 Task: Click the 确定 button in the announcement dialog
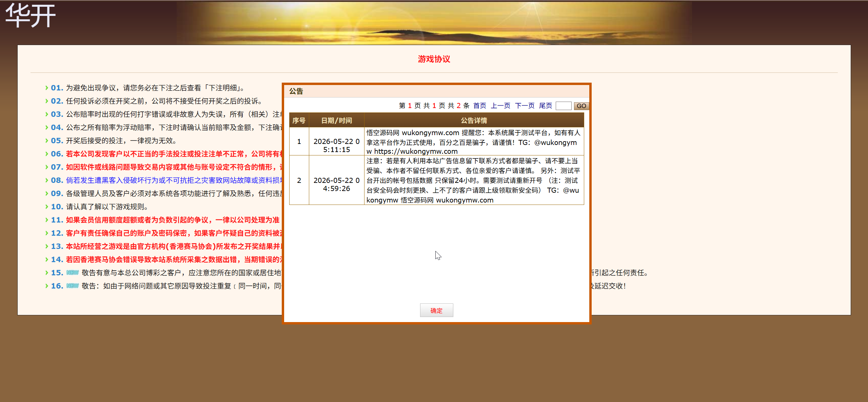pos(436,310)
